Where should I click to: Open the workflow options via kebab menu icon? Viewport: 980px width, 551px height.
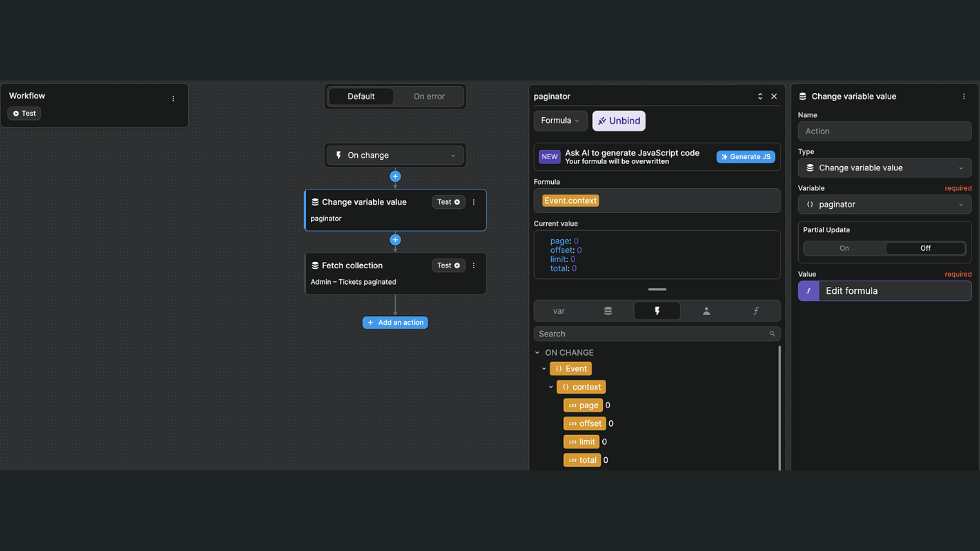tap(173, 98)
